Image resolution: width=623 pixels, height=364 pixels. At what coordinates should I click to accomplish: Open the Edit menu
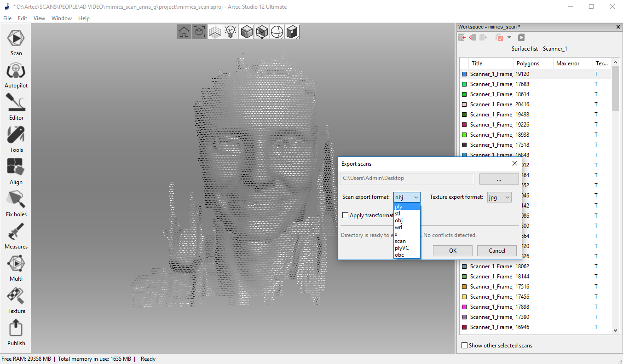coord(23,18)
